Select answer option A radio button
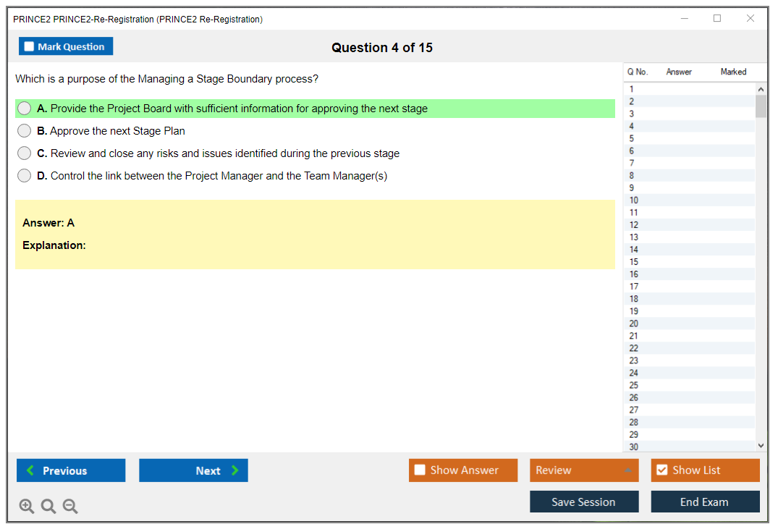The height and width of the screenshot is (532, 778). tap(25, 109)
